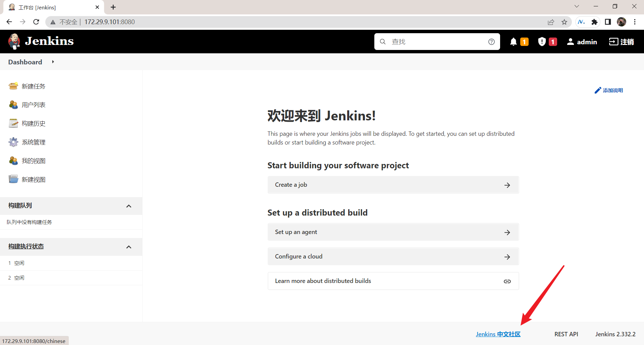This screenshot has width=644, height=345.
Task: Select the 工作台 [Jenkins] browser tab
Action: [x=54, y=7]
